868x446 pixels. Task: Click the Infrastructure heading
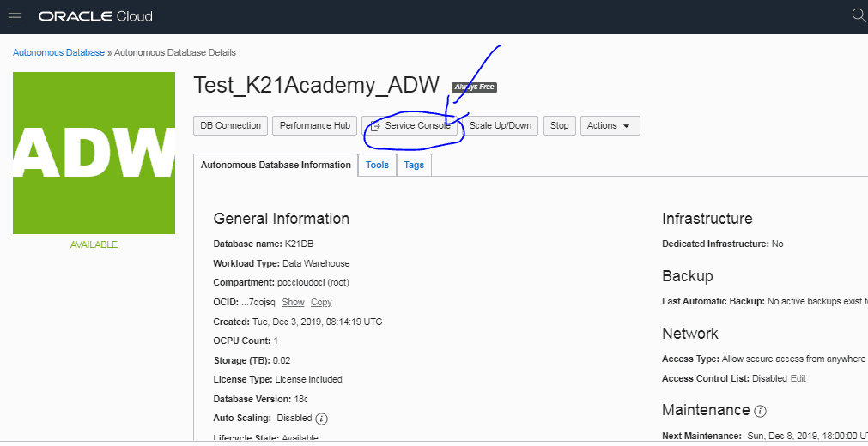click(x=707, y=219)
